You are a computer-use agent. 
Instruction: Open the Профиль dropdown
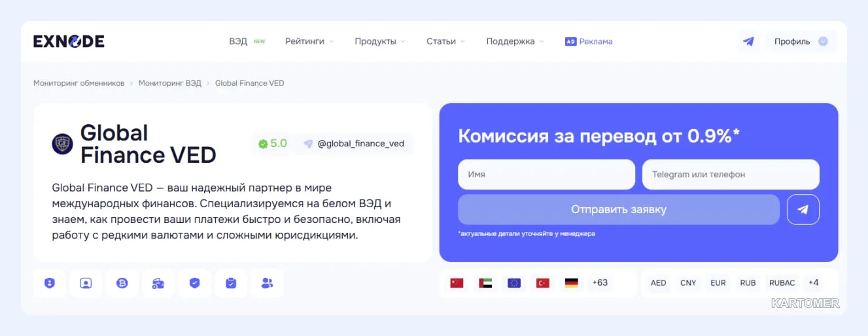click(801, 41)
